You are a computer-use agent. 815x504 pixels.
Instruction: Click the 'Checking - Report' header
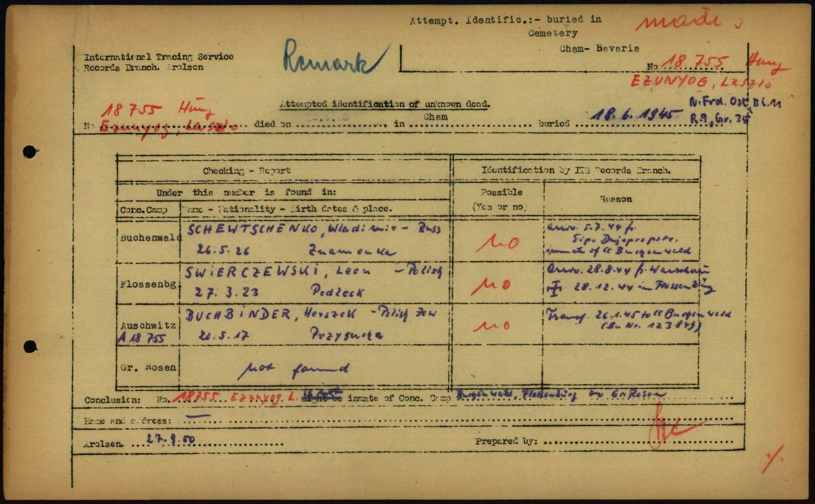tap(247, 171)
